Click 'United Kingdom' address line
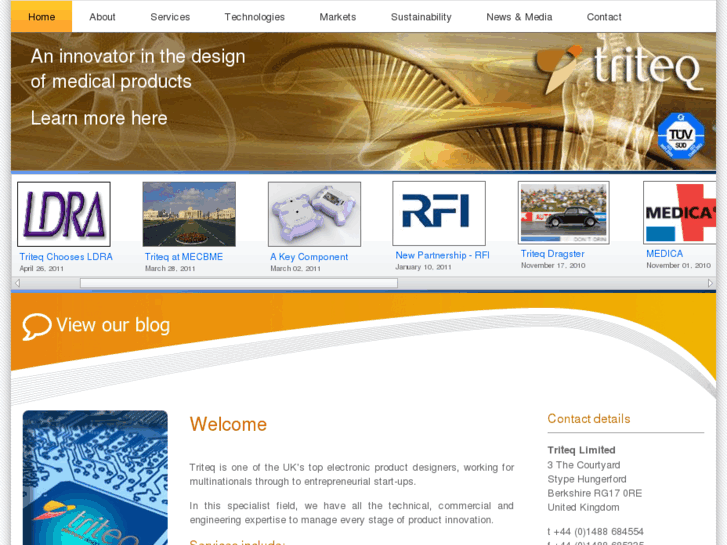727x545 pixels. pyautogui.click(x=583, y=507)
